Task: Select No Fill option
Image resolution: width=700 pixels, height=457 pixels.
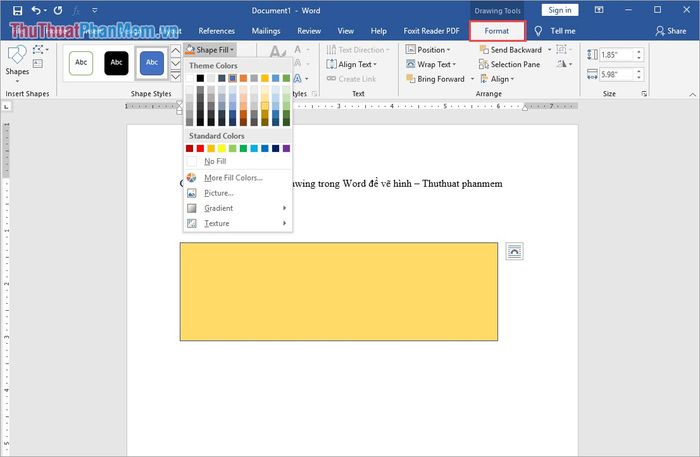Action: click(215, 161)
